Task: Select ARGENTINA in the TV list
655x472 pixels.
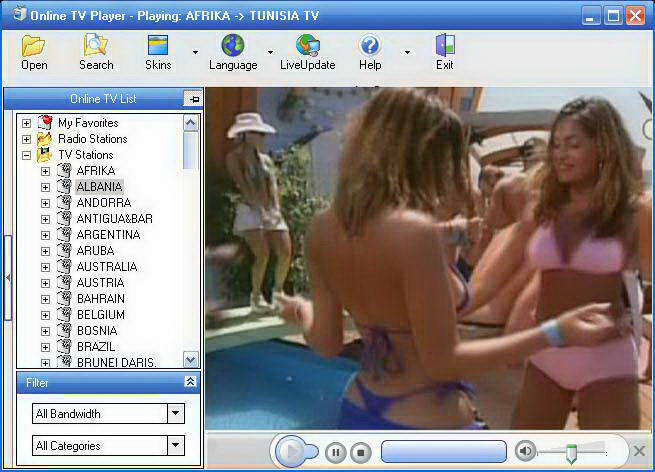Action: (108, 235)
